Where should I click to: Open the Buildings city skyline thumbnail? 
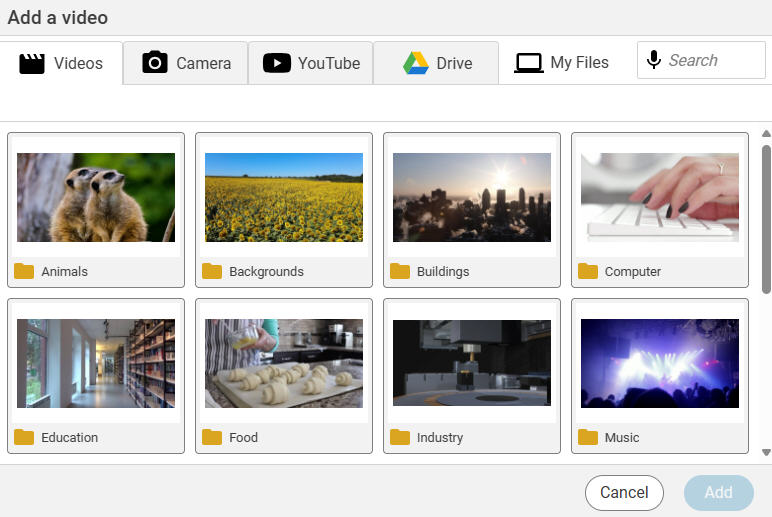point(472,197)
